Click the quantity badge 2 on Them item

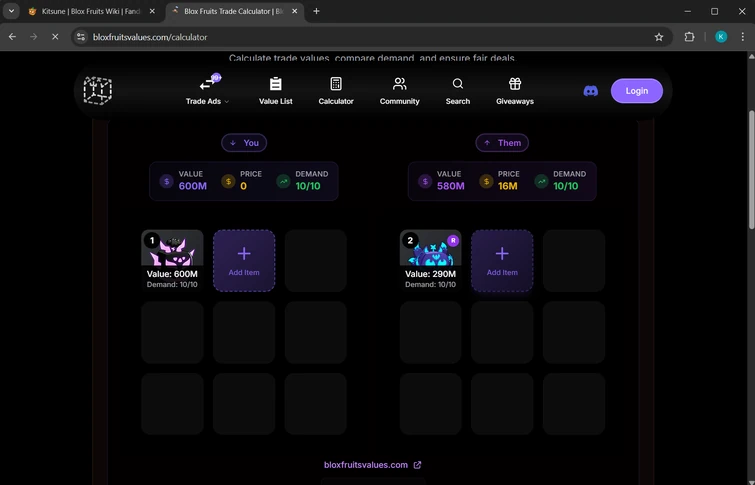coord(410,240)
